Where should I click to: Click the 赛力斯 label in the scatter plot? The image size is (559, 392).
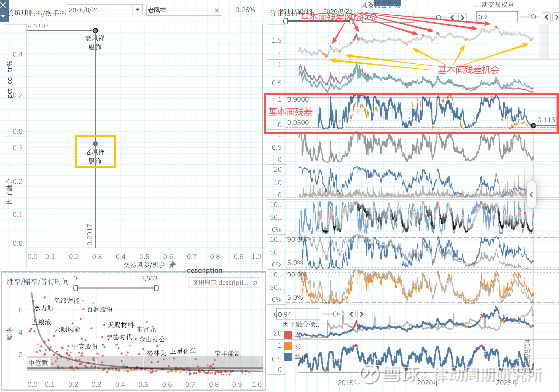click(44, 308)
